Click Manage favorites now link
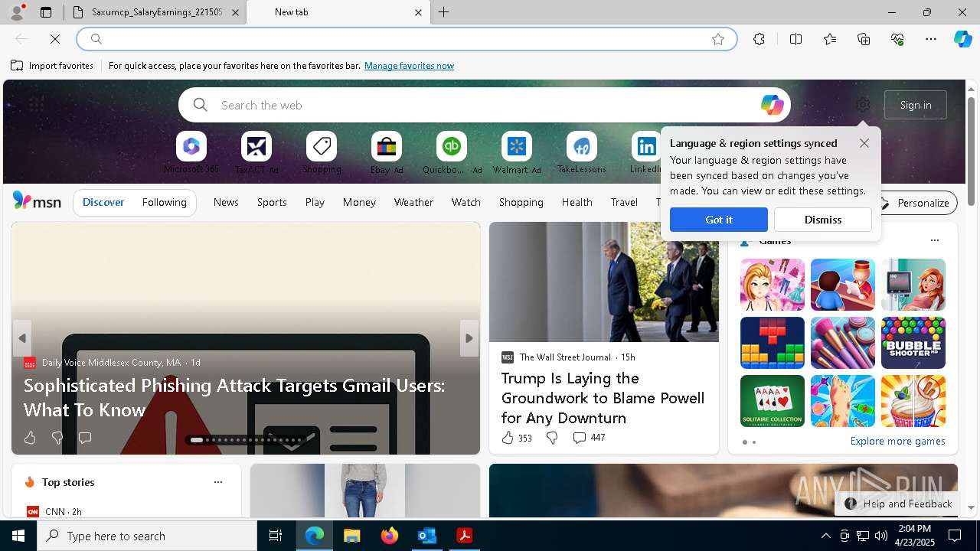980x551 pixels. point(409,66)
